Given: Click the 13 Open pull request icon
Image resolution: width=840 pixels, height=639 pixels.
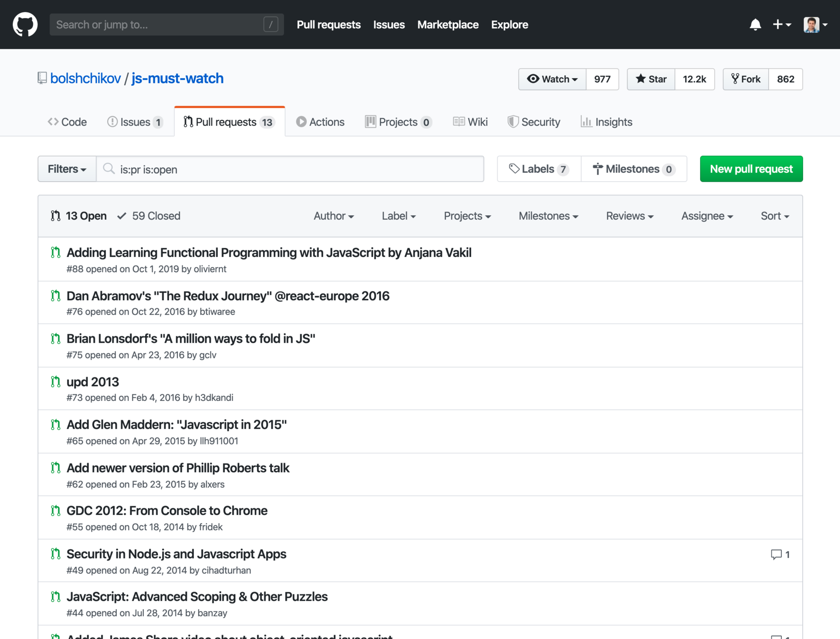Looking at the screenshot, I should [x=56, y=216].
